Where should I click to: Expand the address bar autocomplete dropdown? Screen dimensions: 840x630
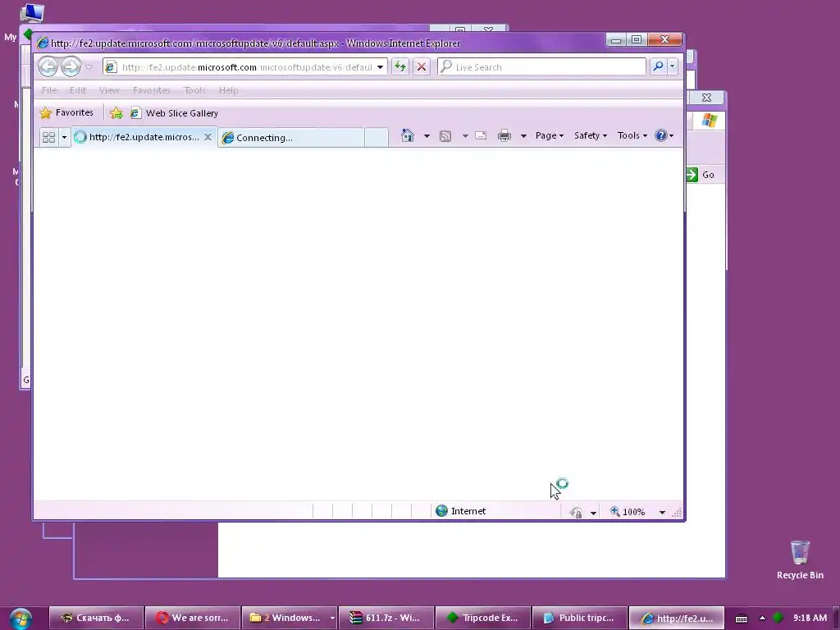pyautogui.click(x=381, y=67)
